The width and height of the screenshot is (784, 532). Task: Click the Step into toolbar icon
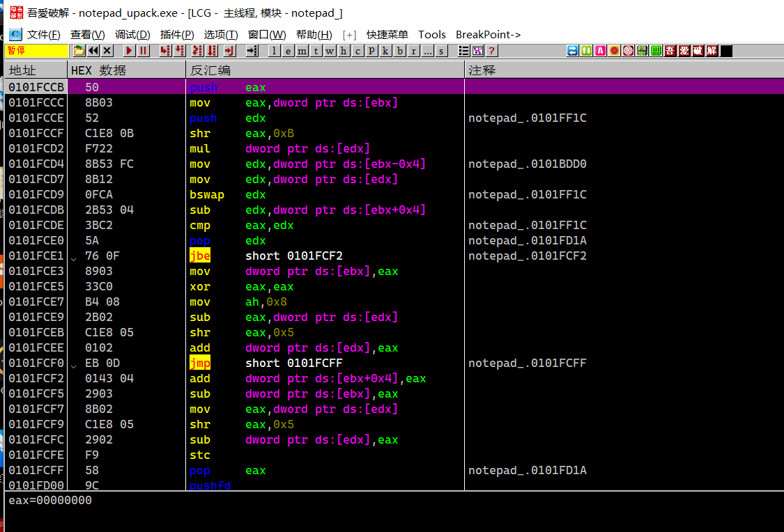(165, 51)
